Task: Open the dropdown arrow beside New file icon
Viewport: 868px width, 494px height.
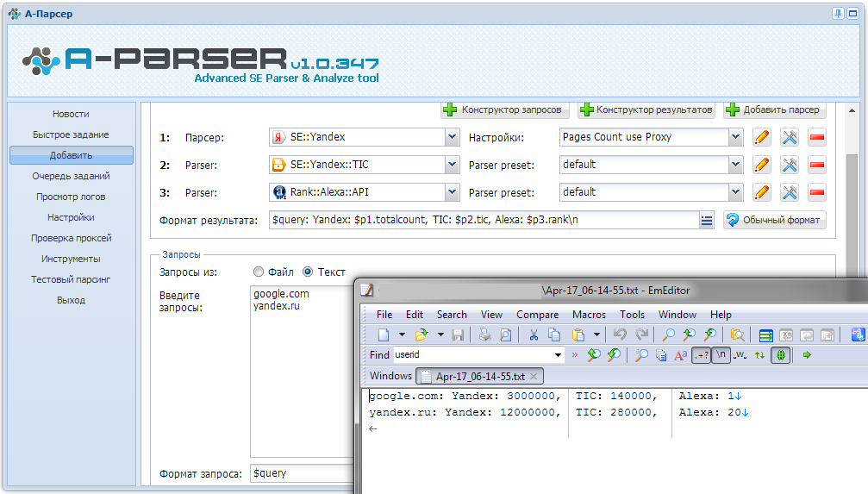Action: click(402, 335)
